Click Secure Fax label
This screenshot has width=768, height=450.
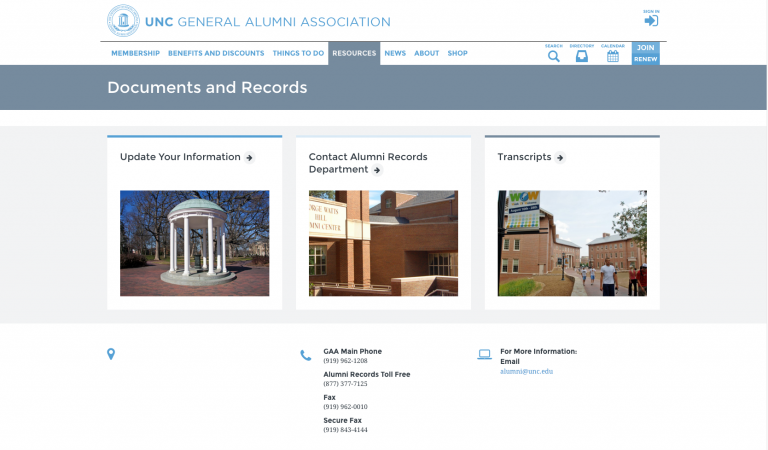342,421
